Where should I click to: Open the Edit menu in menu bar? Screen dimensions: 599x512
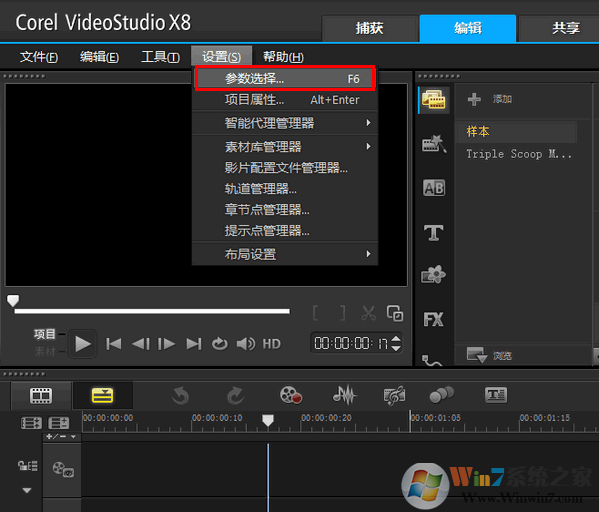click(x=99, y=57)
